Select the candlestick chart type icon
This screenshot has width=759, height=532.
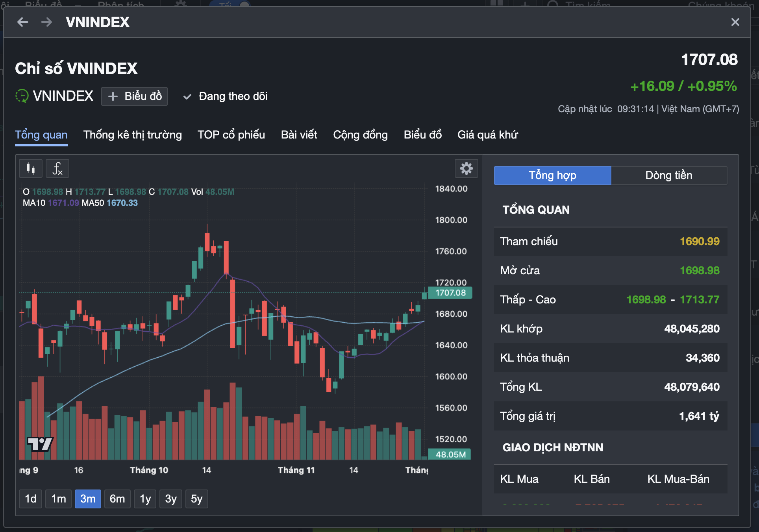(x=31, y=168)
